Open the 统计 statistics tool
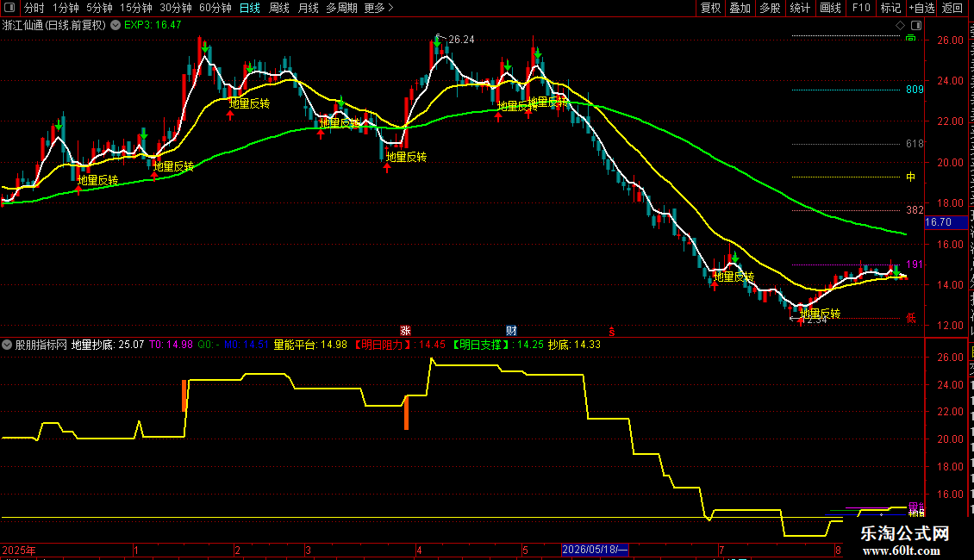 [799, 8]
